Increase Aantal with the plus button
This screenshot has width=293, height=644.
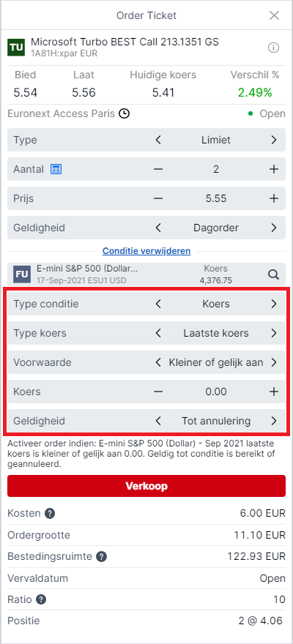click(274, 169)
